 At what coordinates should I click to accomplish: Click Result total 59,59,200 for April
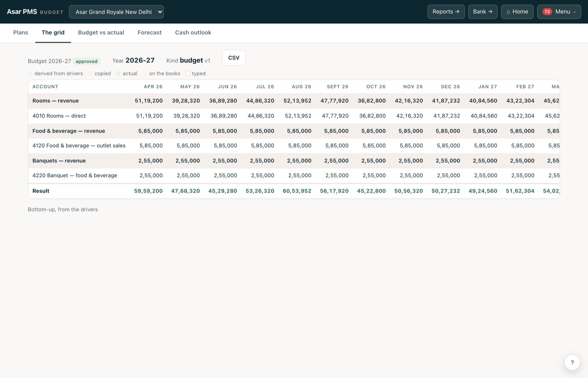(148, 191)
